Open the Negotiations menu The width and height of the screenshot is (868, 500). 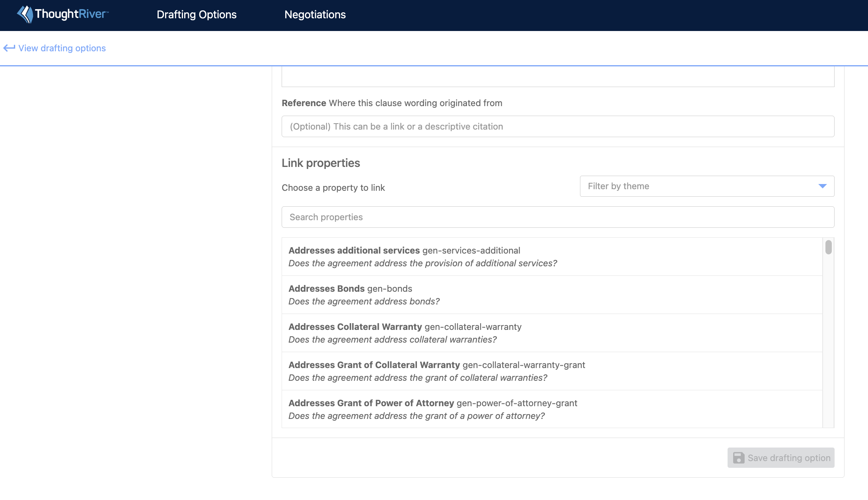(315, 15)
